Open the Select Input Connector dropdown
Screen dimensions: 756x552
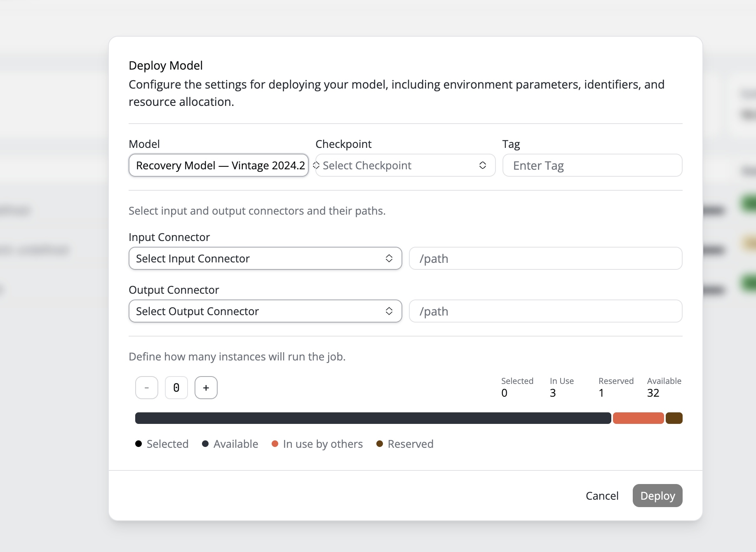point(265,258)
